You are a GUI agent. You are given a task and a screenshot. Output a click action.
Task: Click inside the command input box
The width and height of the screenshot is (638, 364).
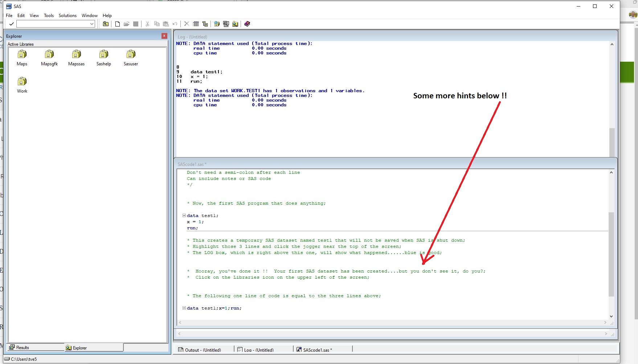pos(53,24)
